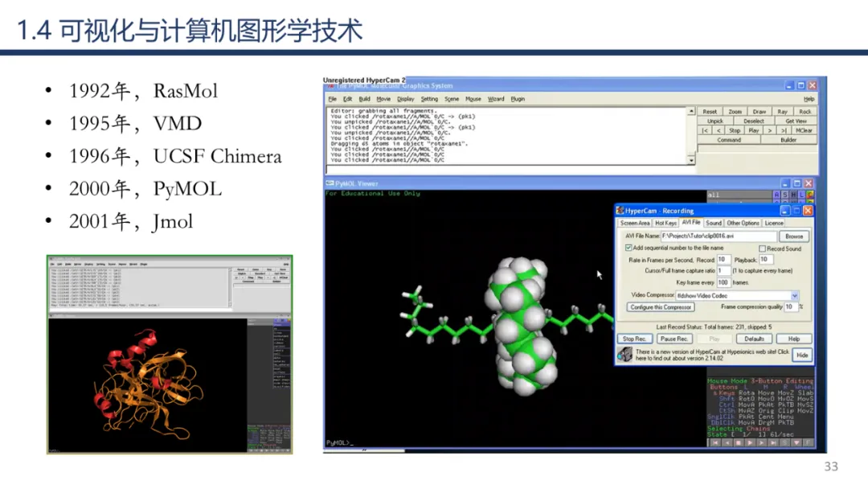Click the L label icon for 'all' object
The width and height of the screenshot is (868, 489).
801,195
